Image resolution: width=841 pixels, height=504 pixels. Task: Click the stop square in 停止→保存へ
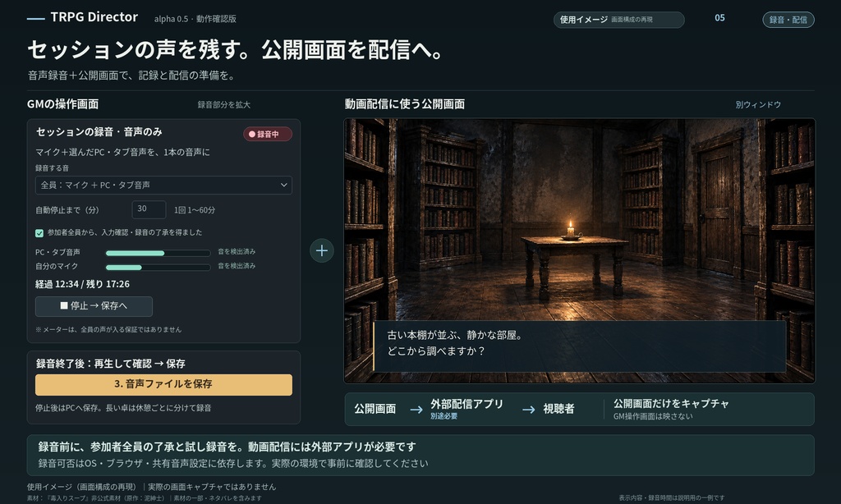[x=64, y=305]
